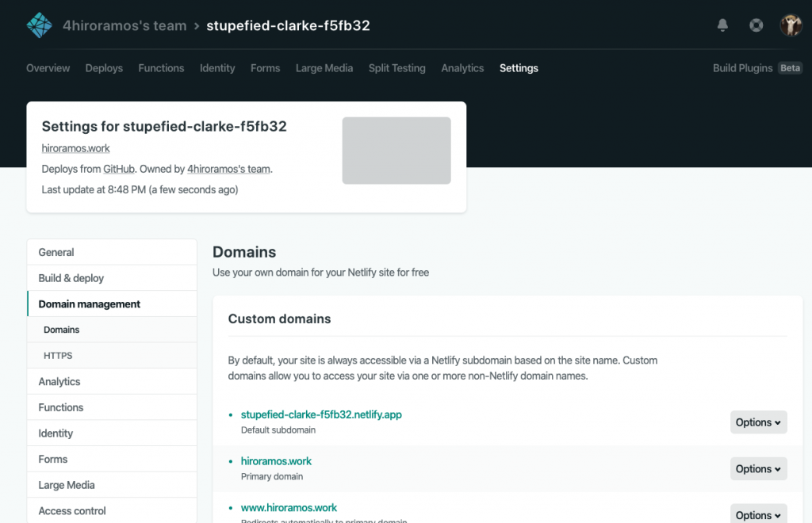Select General in settings sidebar

[x=112, y=252]
